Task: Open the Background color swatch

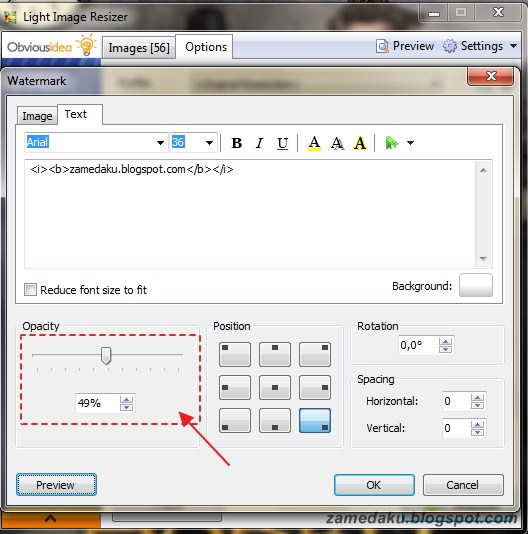Action: tap(476, 285)
